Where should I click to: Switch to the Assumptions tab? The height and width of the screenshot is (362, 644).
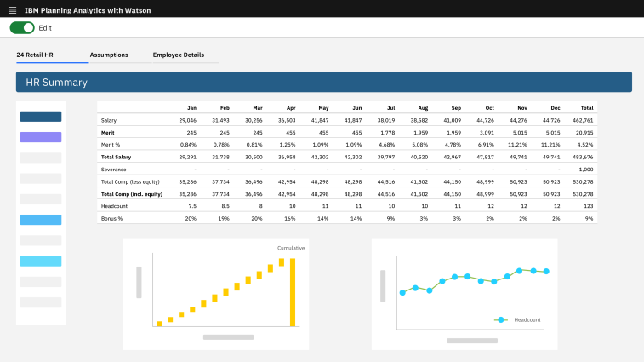pyautogui.click(x=109, y=55)
